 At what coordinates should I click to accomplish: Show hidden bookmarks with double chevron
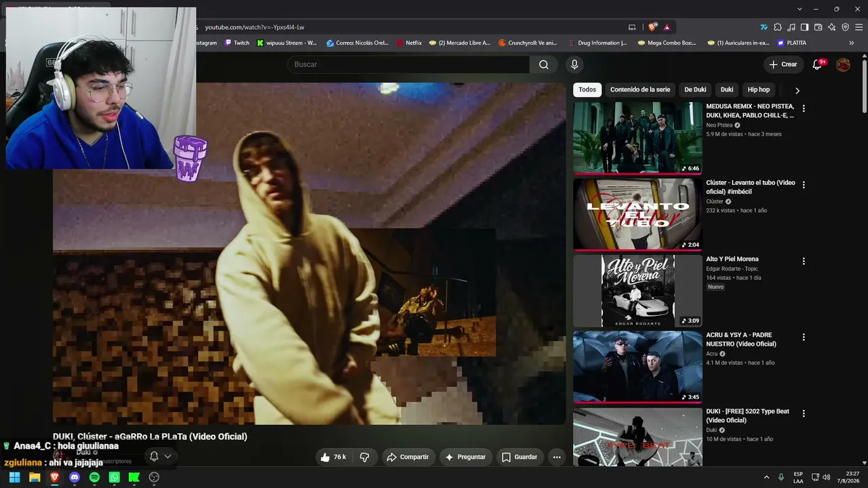852,43
